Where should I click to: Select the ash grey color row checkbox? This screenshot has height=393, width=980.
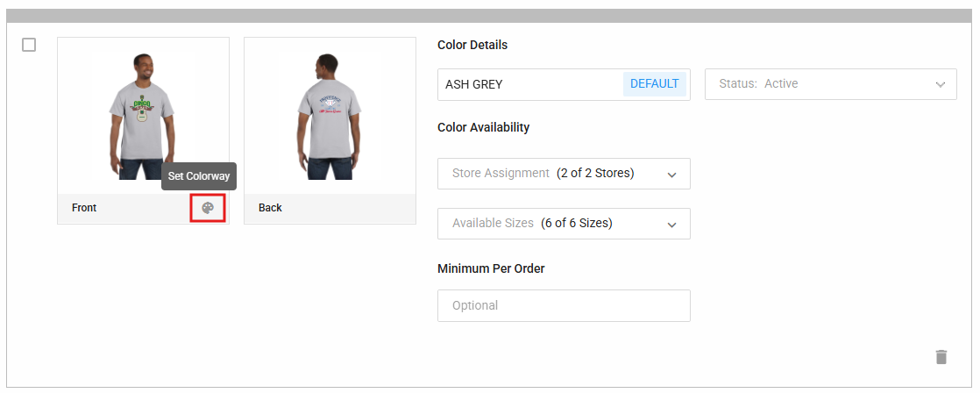(29, 45)
